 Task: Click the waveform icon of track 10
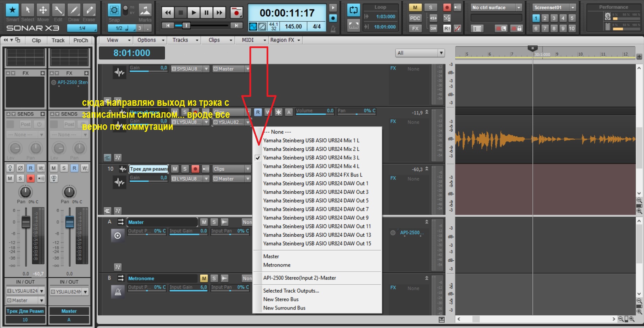click(x=119, y=182)
